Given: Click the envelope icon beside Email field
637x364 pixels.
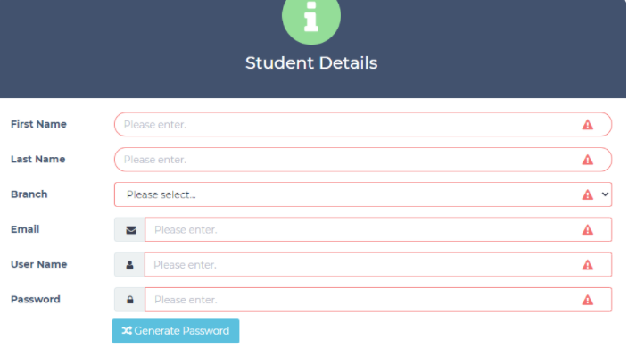Looking at the screenshot, I should tap(130, 230).
